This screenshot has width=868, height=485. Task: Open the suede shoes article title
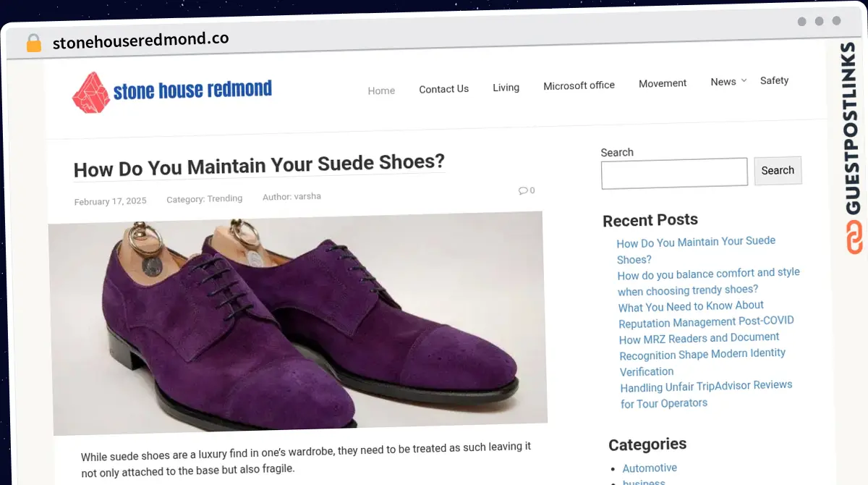[259, 166]
